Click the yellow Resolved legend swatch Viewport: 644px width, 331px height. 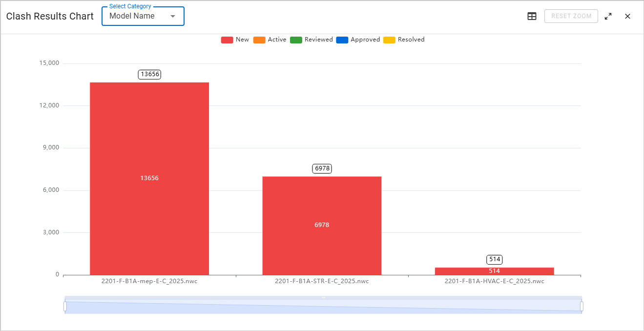tap(390, 40)
